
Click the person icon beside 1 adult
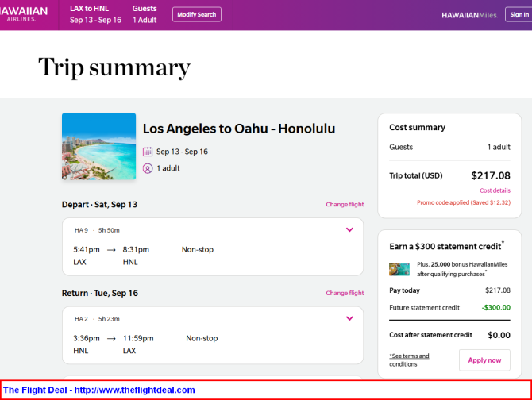pos(148,168)
